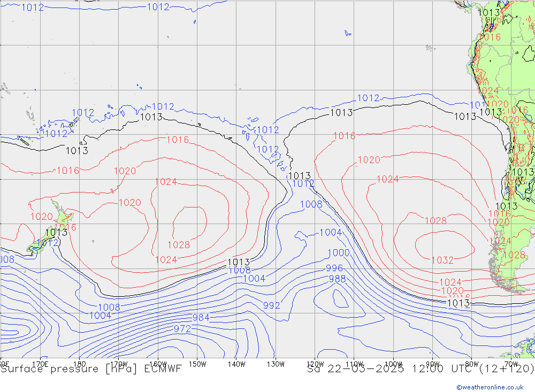Click the 110W longitude label
Viewport: 535px width, 392px height.
click(354, 364)
